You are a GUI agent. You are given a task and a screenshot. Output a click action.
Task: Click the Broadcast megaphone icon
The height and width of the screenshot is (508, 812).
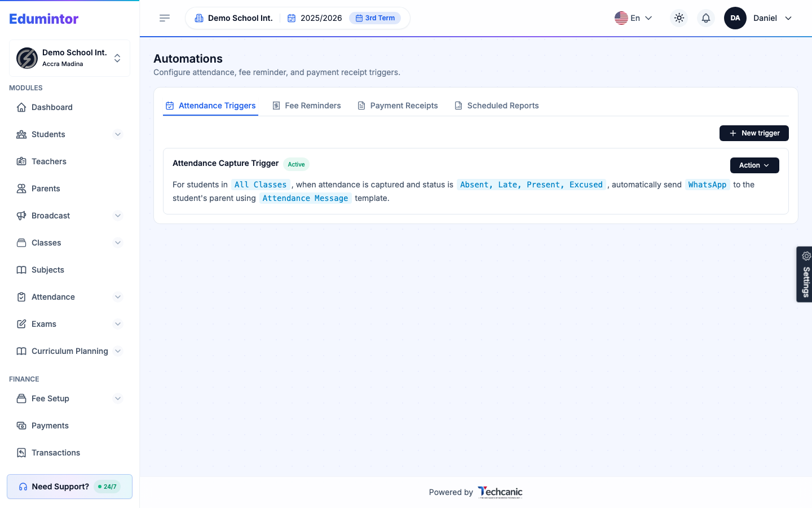tap(21, 216)
